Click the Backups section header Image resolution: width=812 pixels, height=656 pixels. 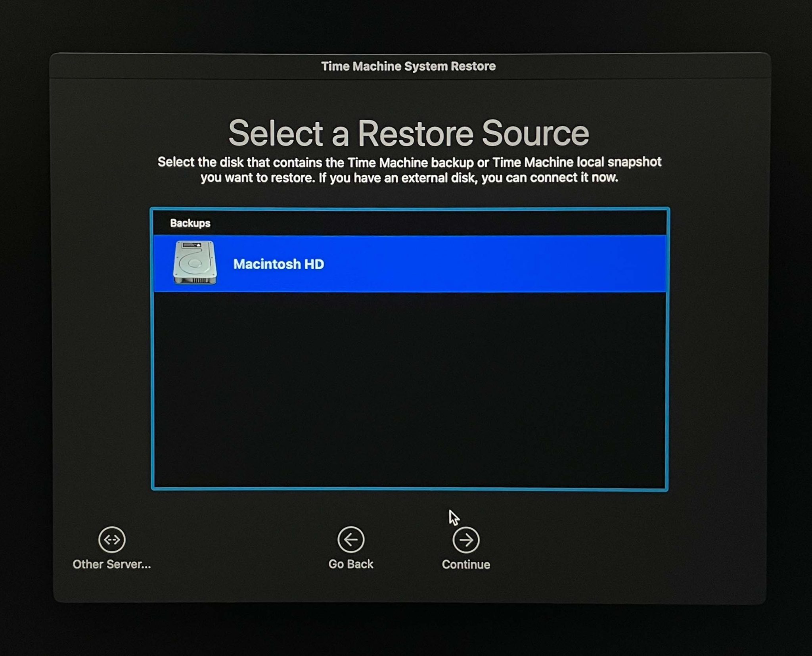click(190, 223)
